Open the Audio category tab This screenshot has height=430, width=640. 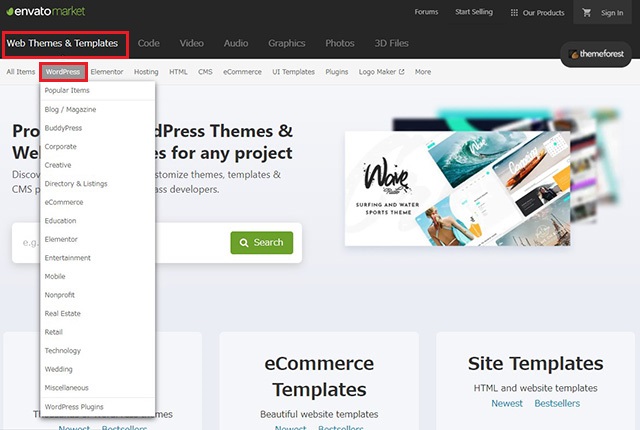point(236,43)
